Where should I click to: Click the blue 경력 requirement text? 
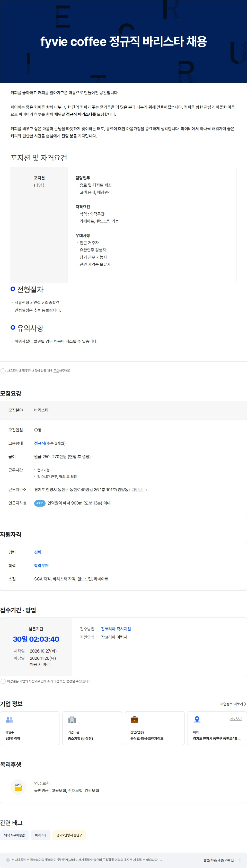pos(38,552)
